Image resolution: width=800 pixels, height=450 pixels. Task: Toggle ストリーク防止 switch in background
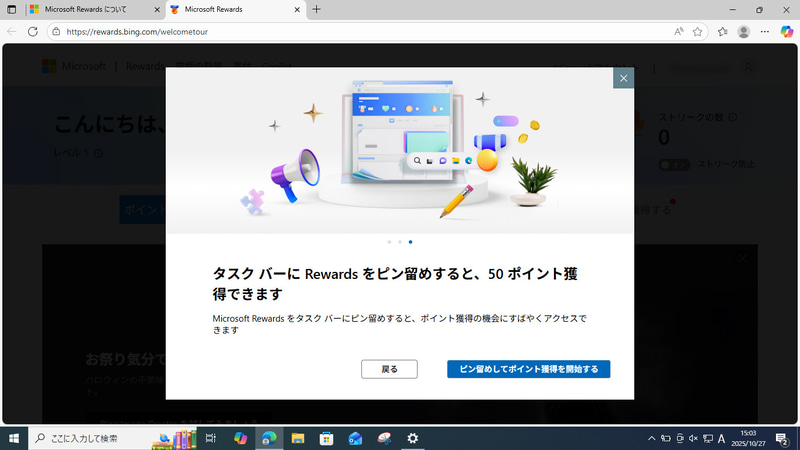point(674,165)
